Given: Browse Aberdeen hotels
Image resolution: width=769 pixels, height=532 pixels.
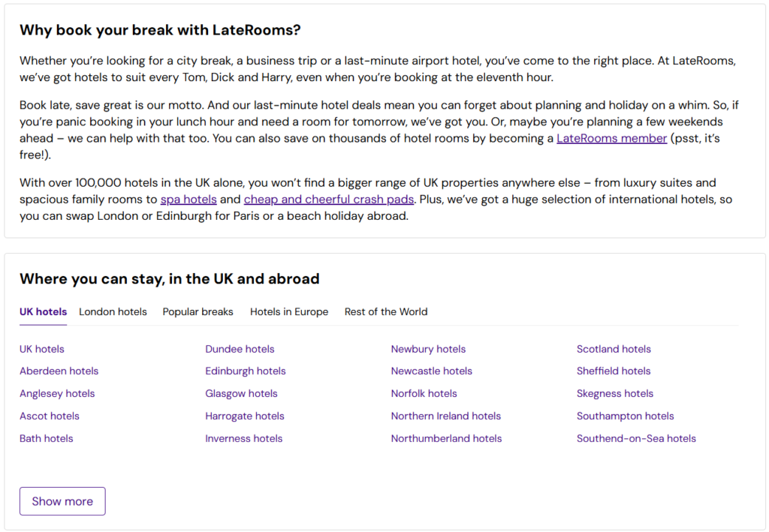Looking at the screenshot, I should (59, 371).
